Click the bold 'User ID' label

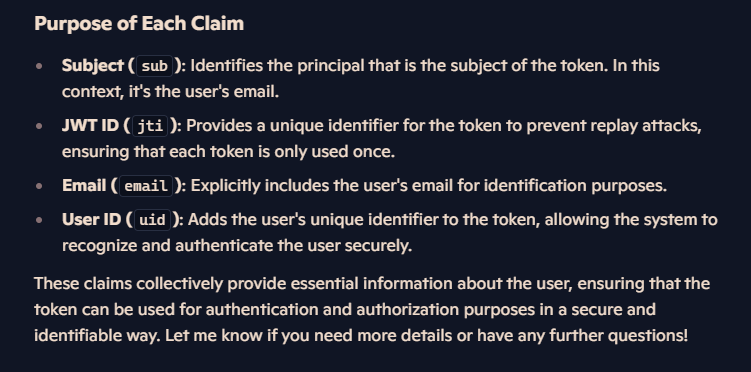(x=91, y=220)
